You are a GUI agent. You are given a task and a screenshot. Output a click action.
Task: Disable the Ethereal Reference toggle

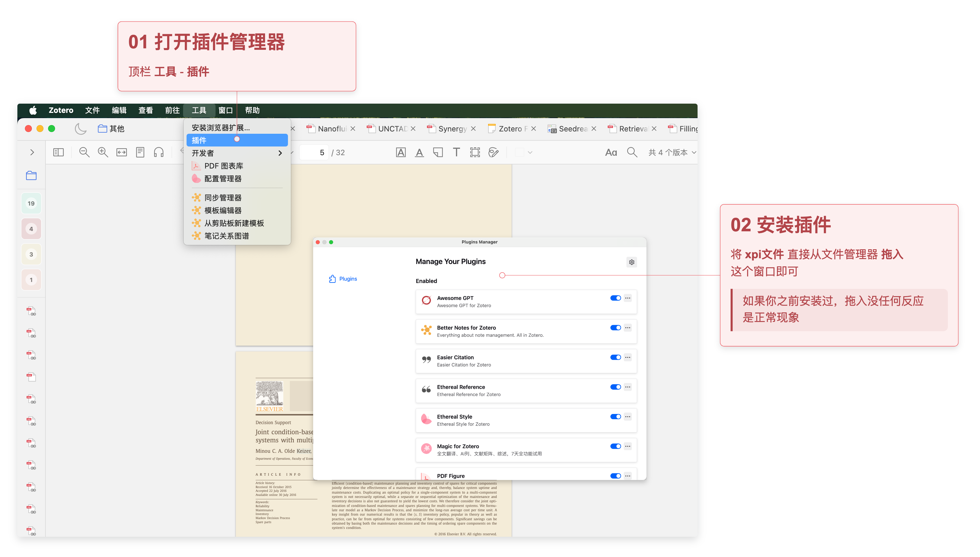(x=616, y=387)
